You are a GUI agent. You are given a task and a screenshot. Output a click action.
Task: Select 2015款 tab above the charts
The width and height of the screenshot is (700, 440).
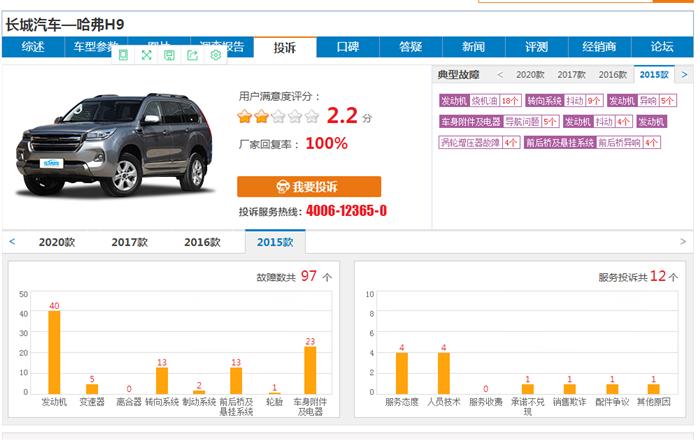[275, 242]
